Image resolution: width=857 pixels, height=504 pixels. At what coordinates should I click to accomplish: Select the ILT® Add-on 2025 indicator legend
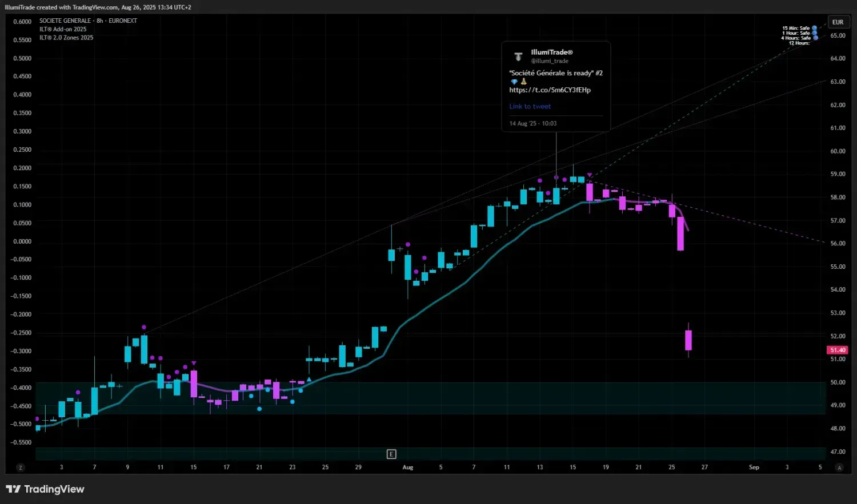(x=63, y=29)
